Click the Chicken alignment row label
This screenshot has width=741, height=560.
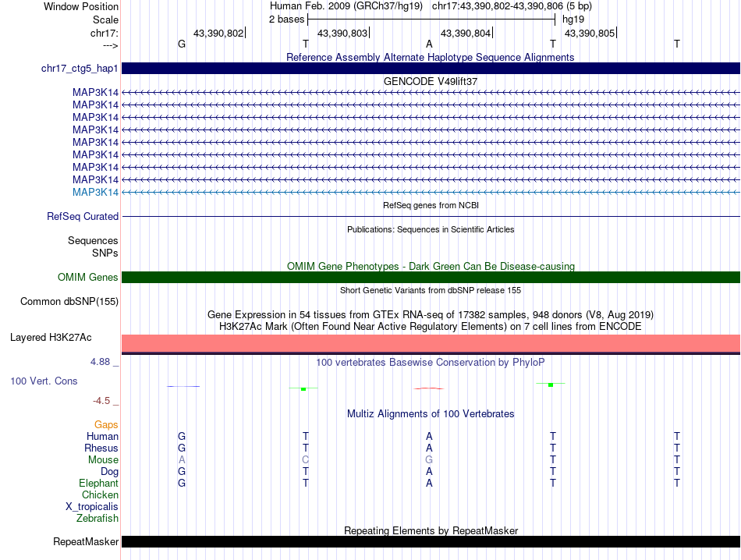click(100, 494)
